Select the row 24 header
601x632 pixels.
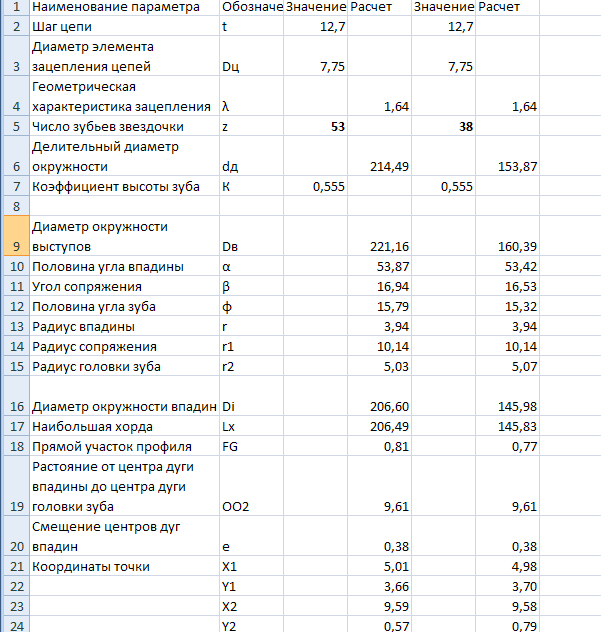tap(14, 626)
